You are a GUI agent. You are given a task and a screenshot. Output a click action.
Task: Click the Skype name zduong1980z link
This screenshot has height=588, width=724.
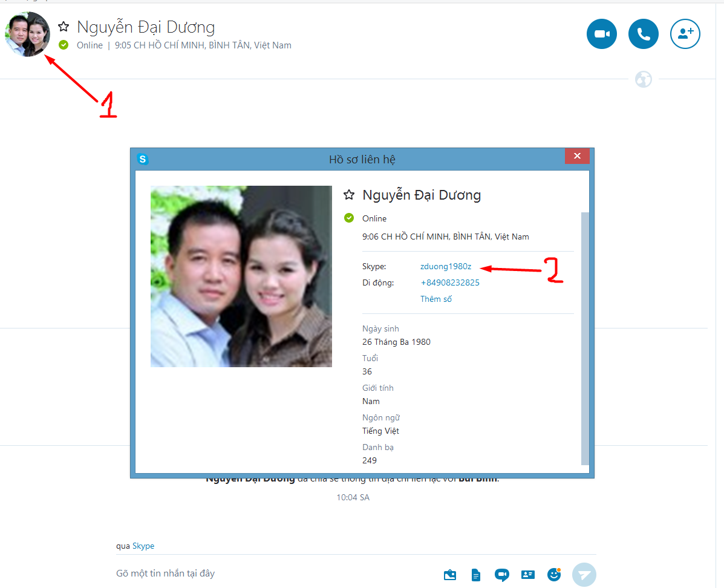446,266
